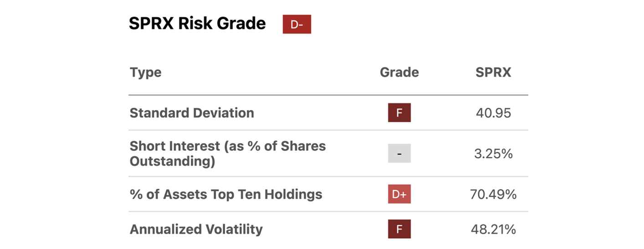The width and height of the screenshot is (644, 249).
Task: Open the Annualized Volatility row label
Action: coord(196,229)
